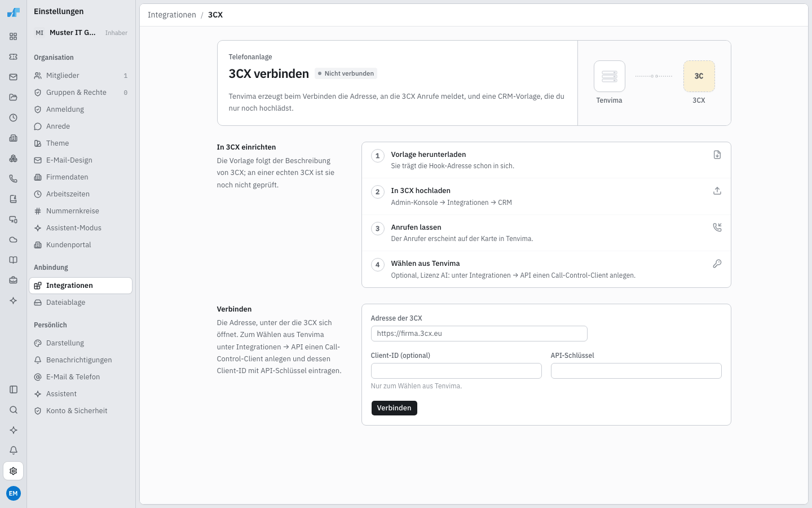Focus the Adresse der 3CX field
The image size is (812, 508).
[479, 334]
